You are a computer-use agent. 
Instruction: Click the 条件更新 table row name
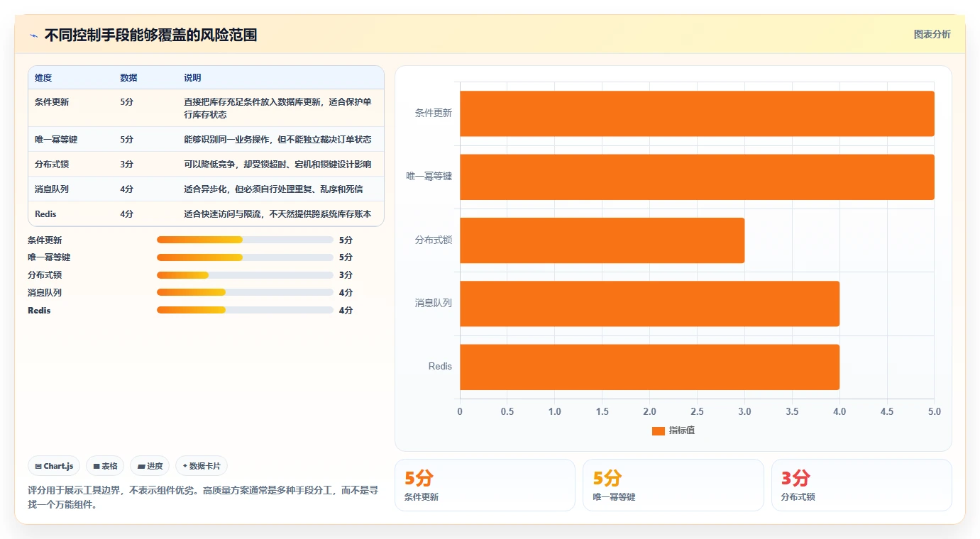[x=52, y=101]
